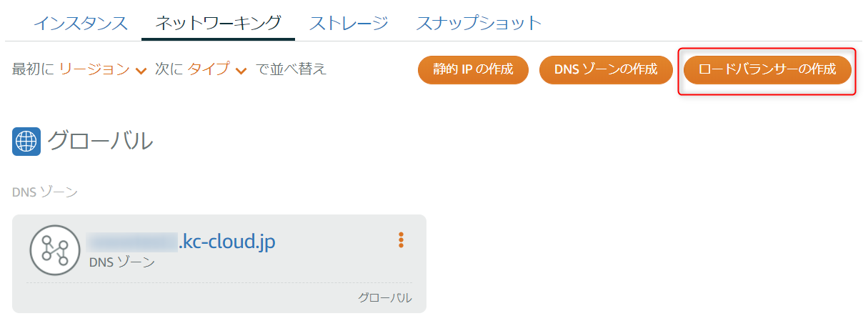The height and width of the screenshot is (321, 868).
Task: Open the ストレージ tab
Action: tap(349, 23)
